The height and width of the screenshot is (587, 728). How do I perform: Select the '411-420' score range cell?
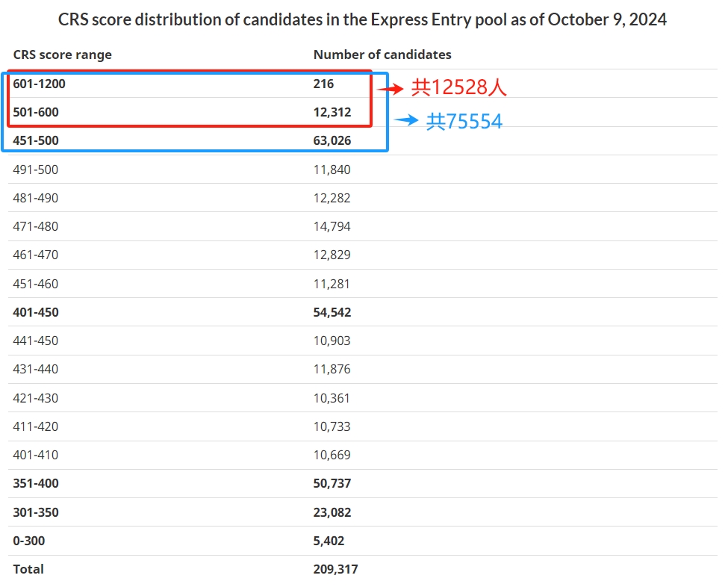(36, 426)
